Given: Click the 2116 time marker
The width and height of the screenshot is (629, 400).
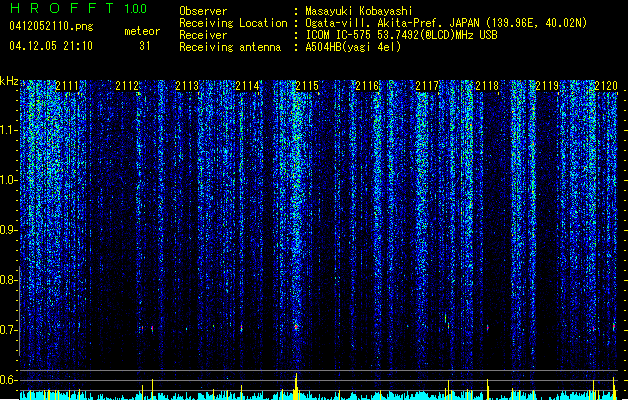Looking at the screenshot, I should coord(367,86).
